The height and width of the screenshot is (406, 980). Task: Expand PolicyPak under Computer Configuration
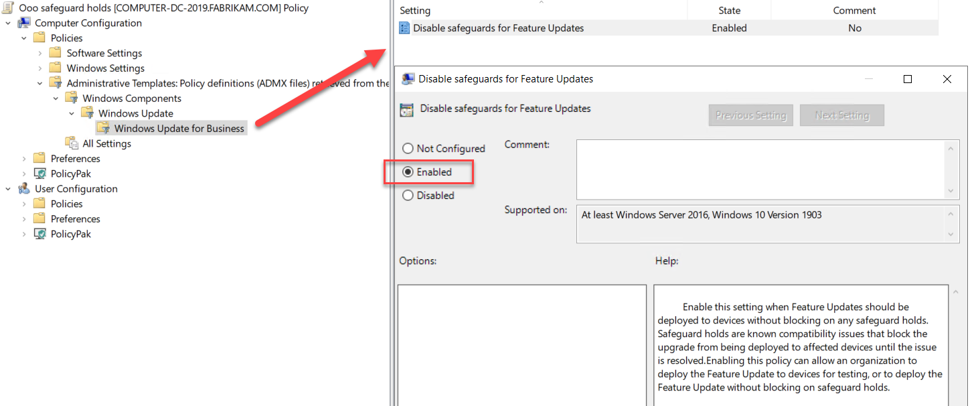[x=24, y=174]
